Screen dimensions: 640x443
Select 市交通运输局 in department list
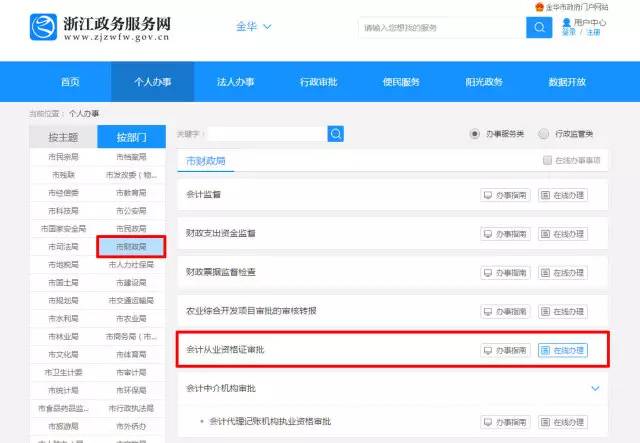click(131, 301)
